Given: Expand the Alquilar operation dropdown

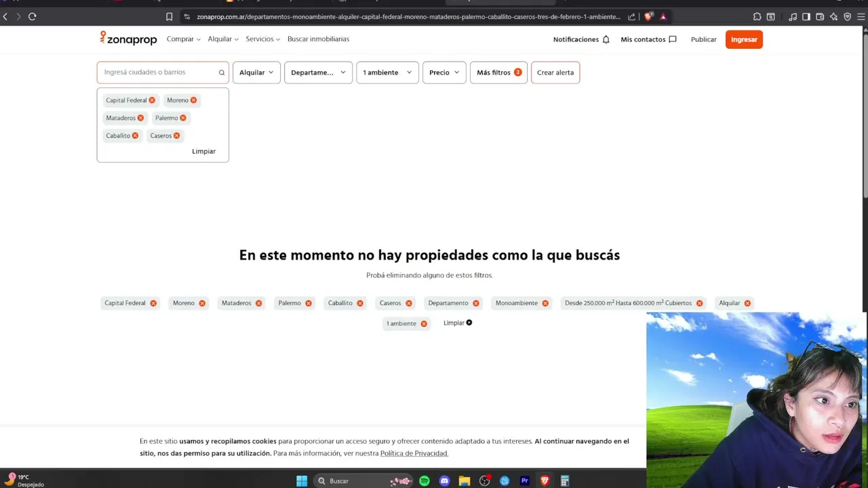Looking at the screenshot, I should pos(256,73).
